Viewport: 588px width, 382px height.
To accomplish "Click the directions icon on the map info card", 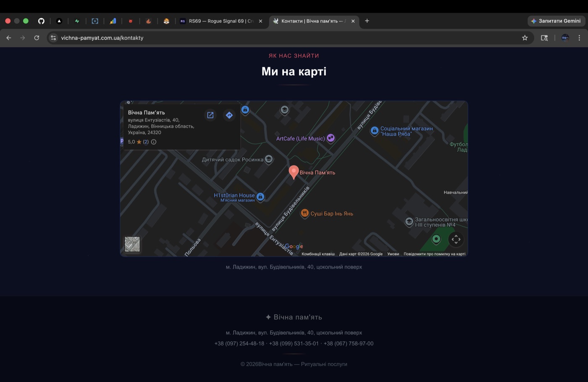I will pos(229,115).
